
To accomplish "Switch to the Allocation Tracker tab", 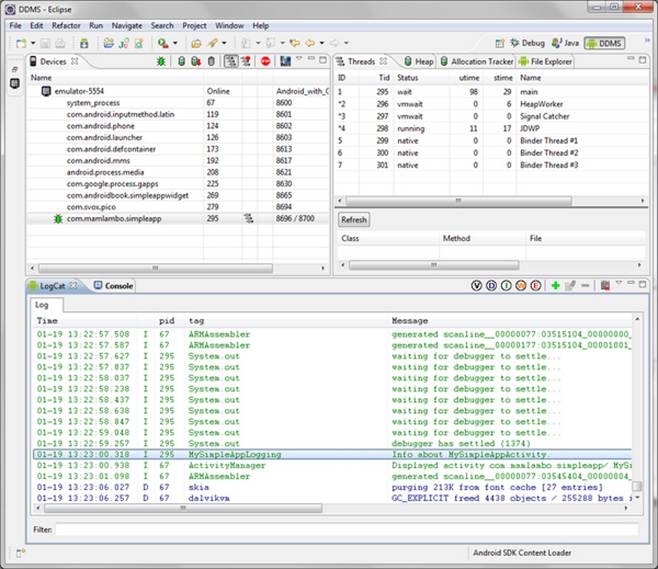I will pyautogui.click(x=480, y=62).
